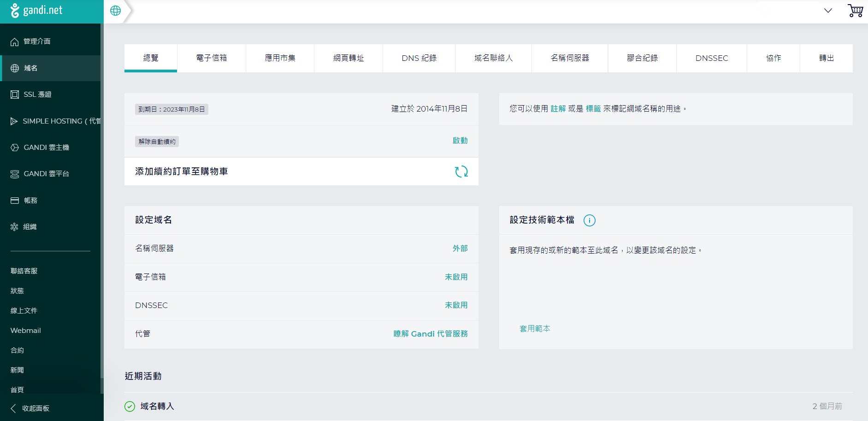Switch to the 總覽 tab
868x421 pixels.
coord(151,58)
